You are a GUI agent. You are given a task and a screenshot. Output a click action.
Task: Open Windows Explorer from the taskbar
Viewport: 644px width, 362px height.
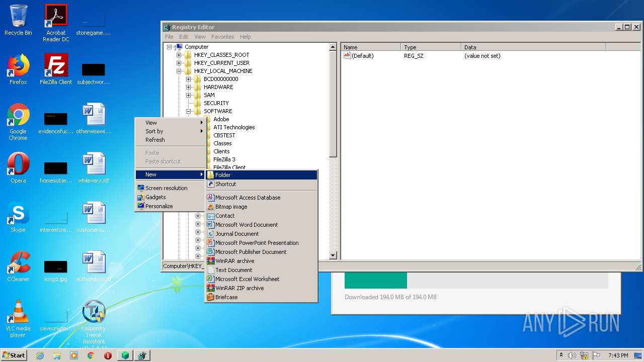click(x=57, y=355)
